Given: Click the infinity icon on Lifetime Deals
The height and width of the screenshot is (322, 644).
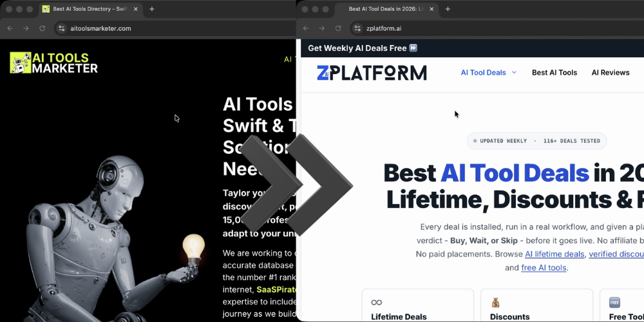Looking at the screenshot, I should pos(376,303).
